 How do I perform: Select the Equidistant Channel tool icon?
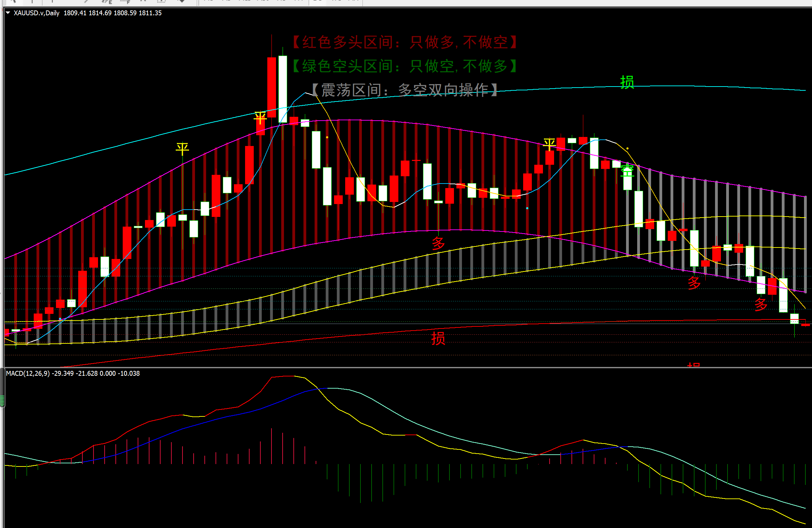click(106, 1)
